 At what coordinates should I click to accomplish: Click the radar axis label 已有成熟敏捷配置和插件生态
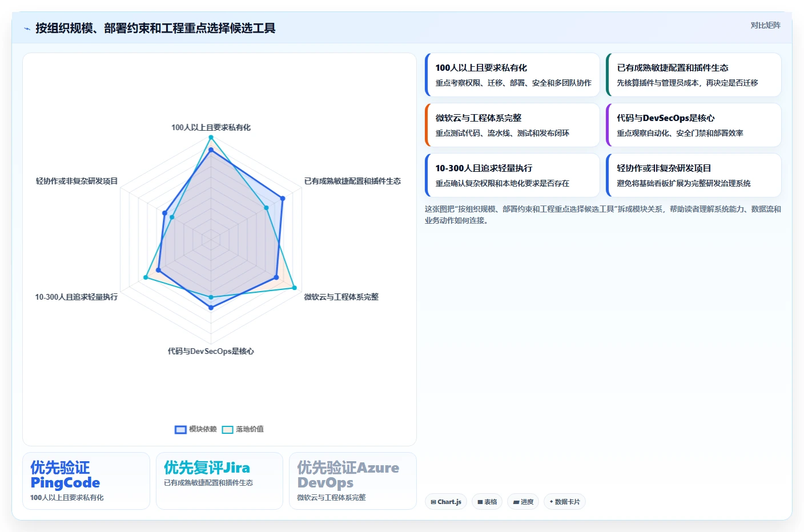(352, 181)
